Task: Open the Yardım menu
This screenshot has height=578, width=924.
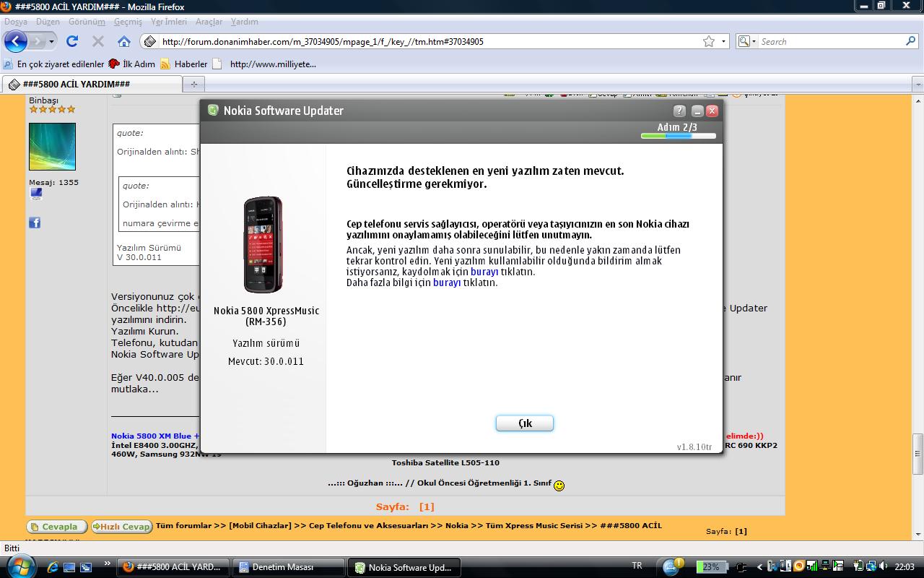Action: (x=244, y=22)
